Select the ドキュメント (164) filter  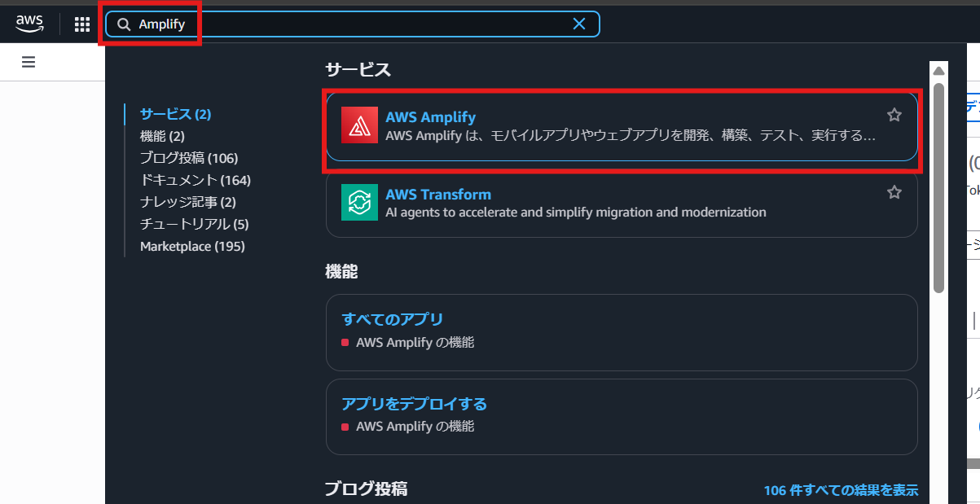click(196, 180)
